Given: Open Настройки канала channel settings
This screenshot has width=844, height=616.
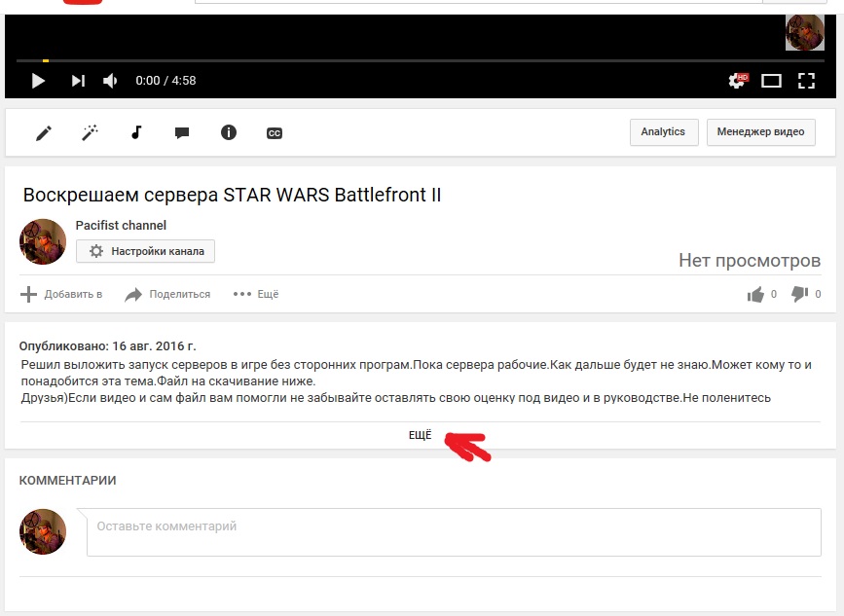Looking at the screenshot, I should [x=145, y=251].
